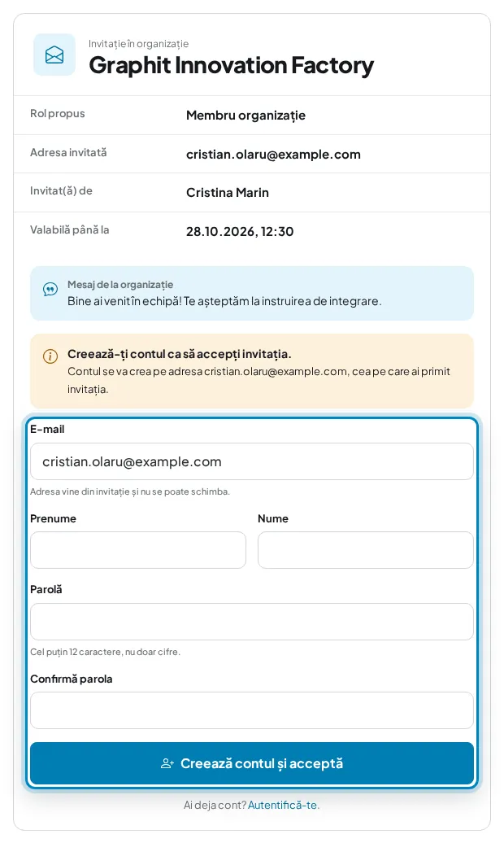Click the Contul se va crea pe adresa text
The height and width of the screenshot is (843, 504).
pos(259,380)
